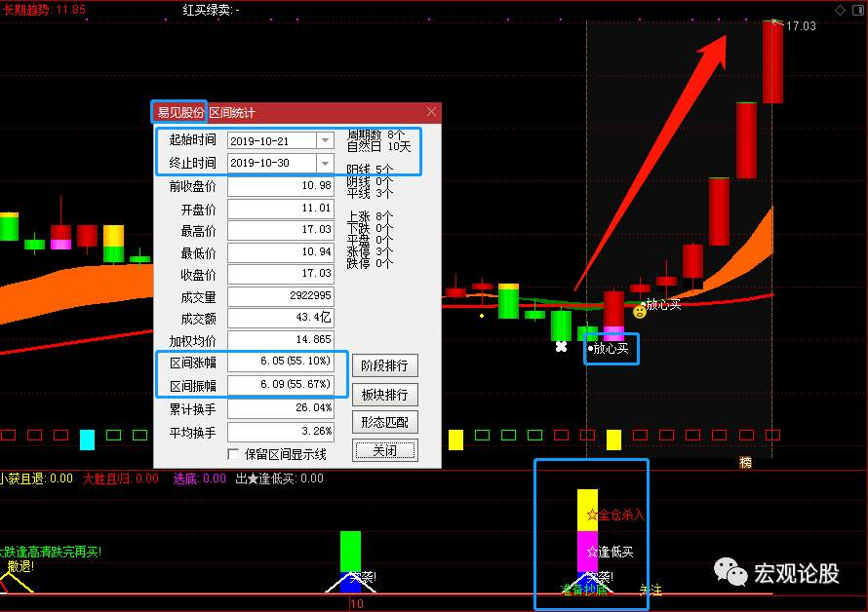Select the 区间振幅 value 6.09(55.67%)

281,385
